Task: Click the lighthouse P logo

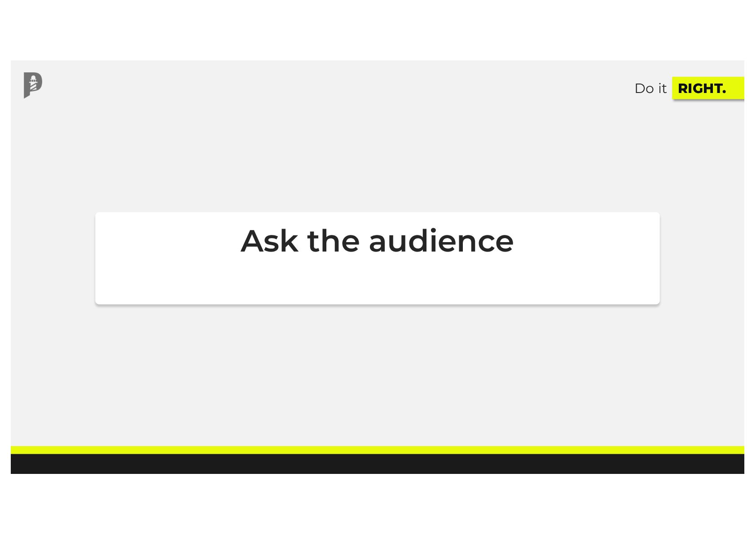Action: click(33, 85)
